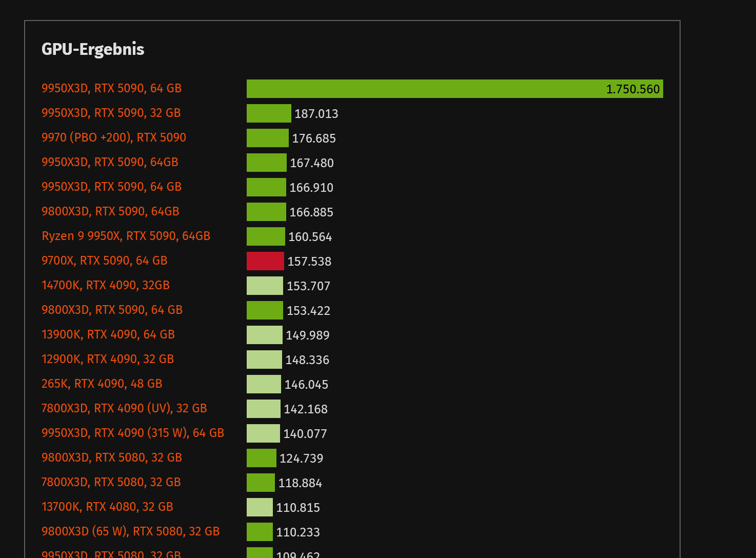Open the 9700X, RTX 5090, 64 GB entry
The image size is (756, 558).
(104, 261)
